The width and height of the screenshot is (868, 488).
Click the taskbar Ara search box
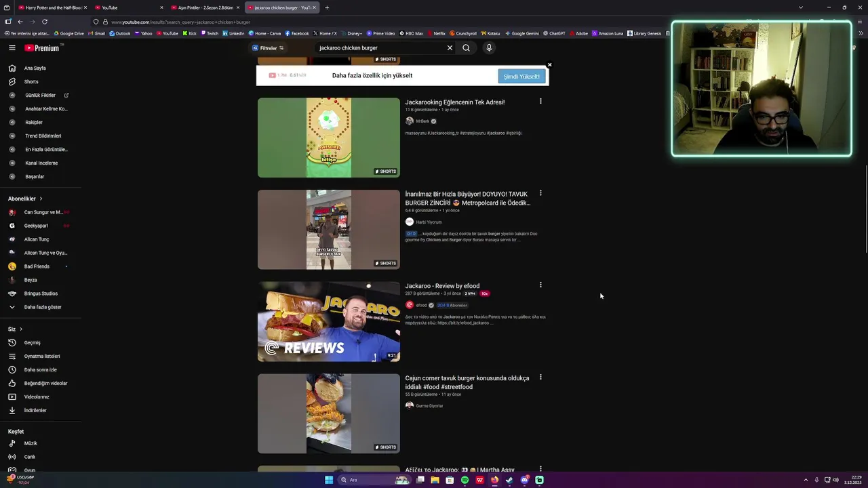(376, 480)
